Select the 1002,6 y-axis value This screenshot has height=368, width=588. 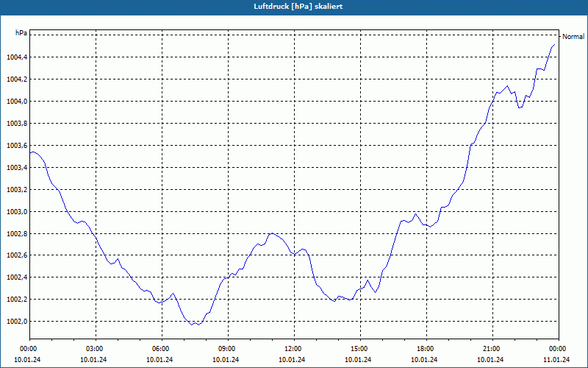[x=16, y=255]
